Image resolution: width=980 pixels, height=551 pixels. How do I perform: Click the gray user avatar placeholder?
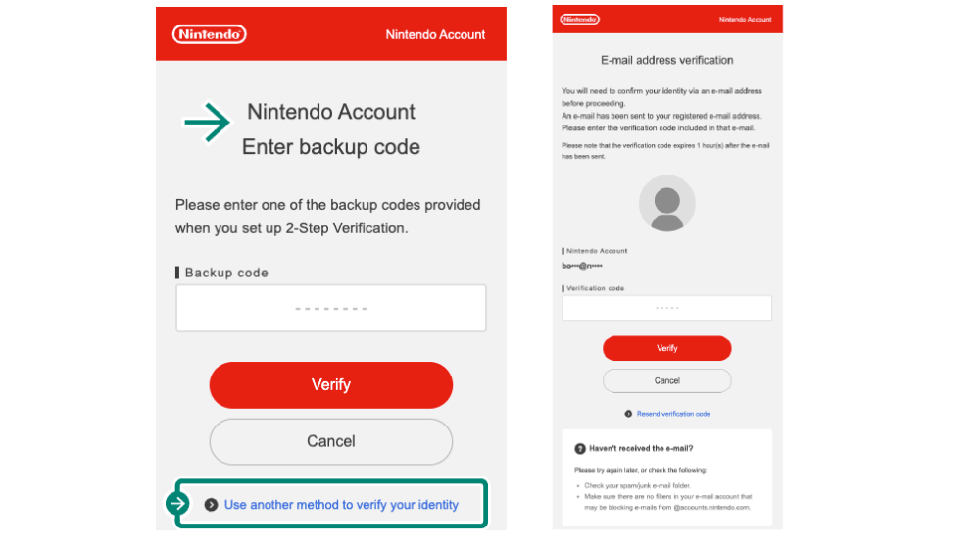[x=666, y=204]
